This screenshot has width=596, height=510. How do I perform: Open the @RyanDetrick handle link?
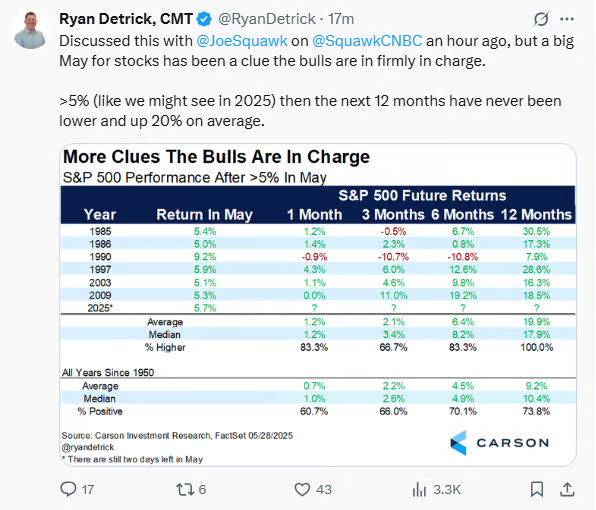[x=266, y=19]
